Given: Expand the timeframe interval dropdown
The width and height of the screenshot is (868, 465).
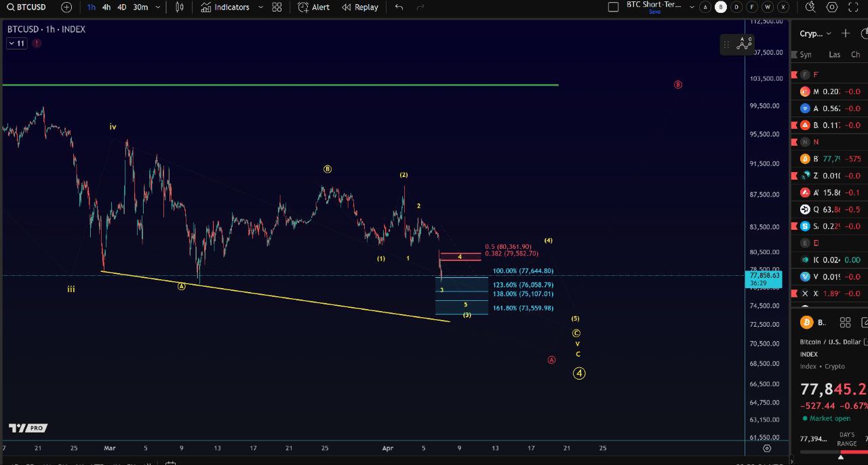Looking at the screenshot, I should (x=158, y=7).
